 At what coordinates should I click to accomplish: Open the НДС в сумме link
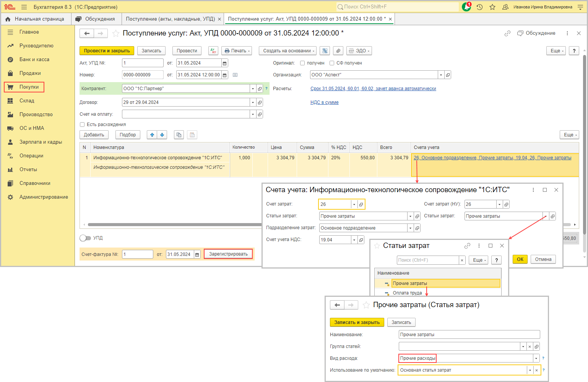click(x=324, y=102)
